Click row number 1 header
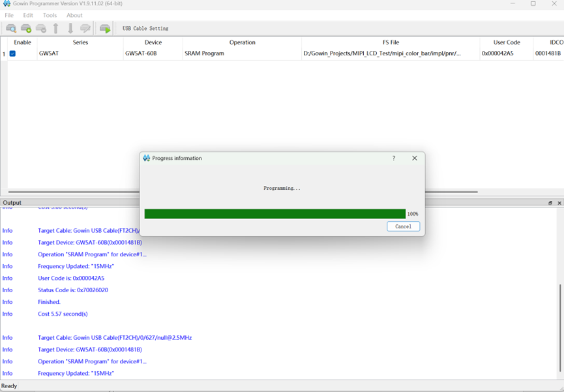This screenshot has width=564, height=392. [x=4, y=53]
